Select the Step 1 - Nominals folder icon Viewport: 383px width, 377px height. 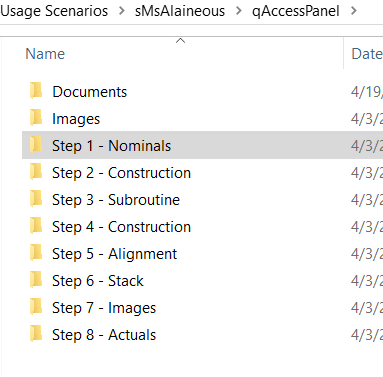pos(36,145)
